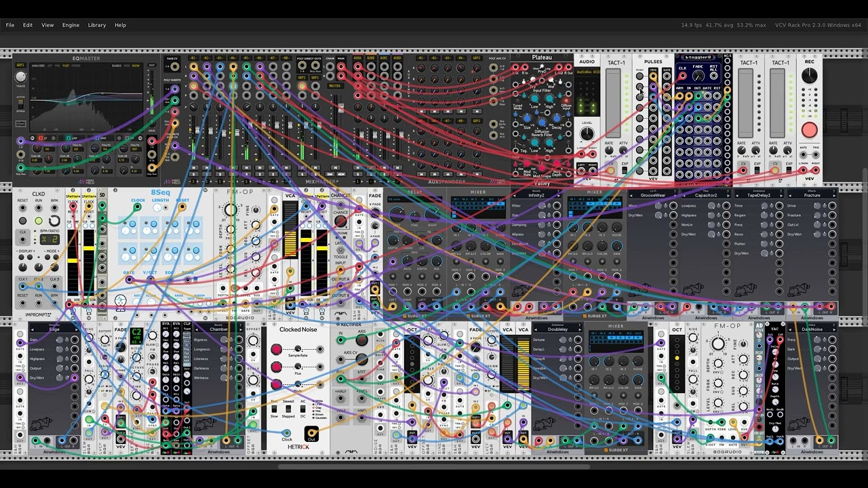
Task: Open the Infinity2 effect selector
Action: (x=537, y=195)
